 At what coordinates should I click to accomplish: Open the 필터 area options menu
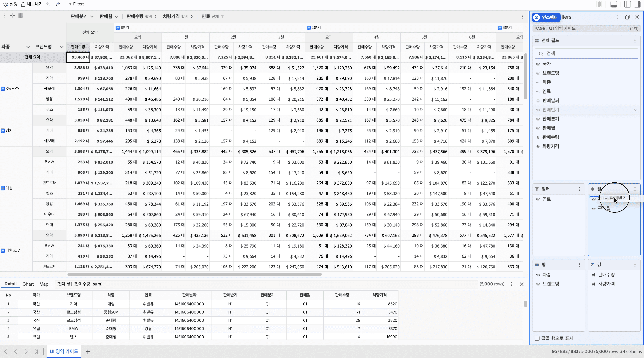click(x=579, y=189)
